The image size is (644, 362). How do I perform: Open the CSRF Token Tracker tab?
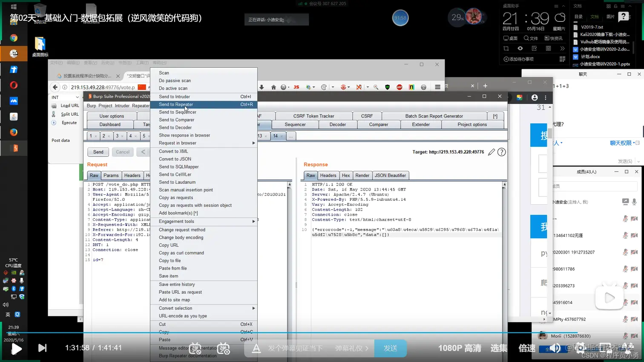coord(313,116)
